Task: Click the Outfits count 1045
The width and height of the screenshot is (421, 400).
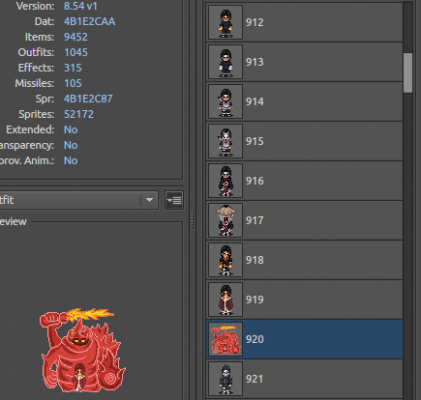Action: 76,52
